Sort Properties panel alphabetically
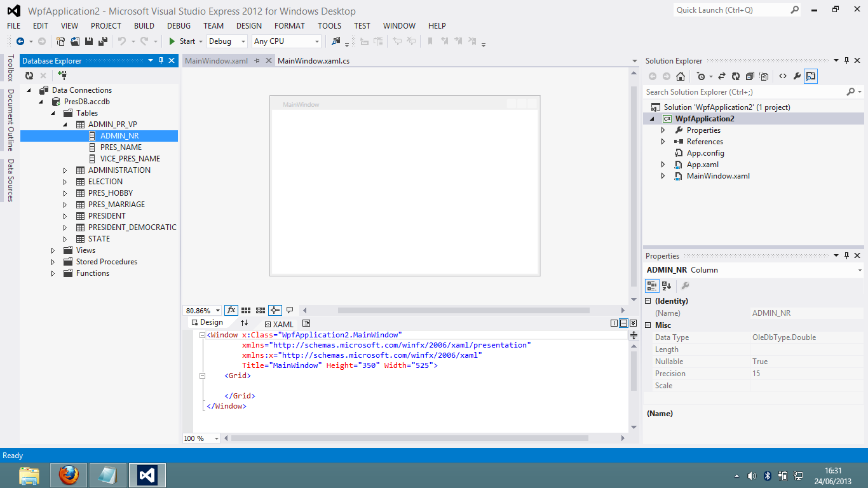This screenshot has height=488, width=868. pyautogui.click(x=665, y=285)
